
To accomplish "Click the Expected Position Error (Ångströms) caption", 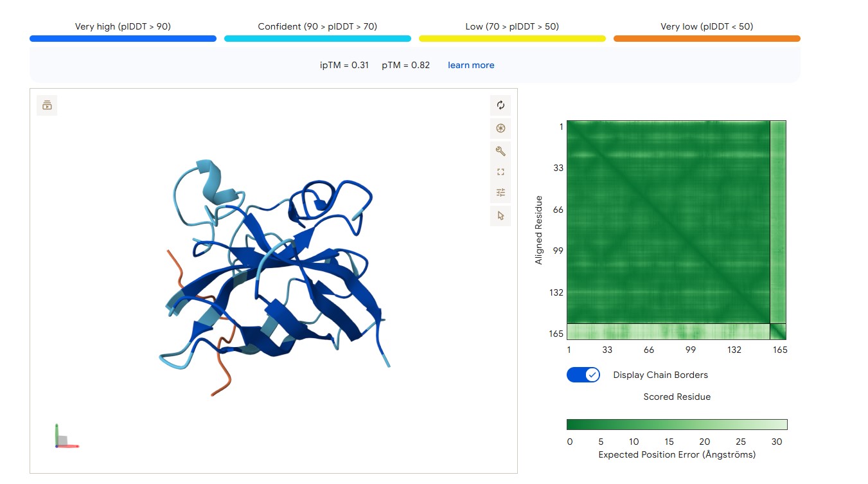I will pyautogui.click(x=677, y=454).
